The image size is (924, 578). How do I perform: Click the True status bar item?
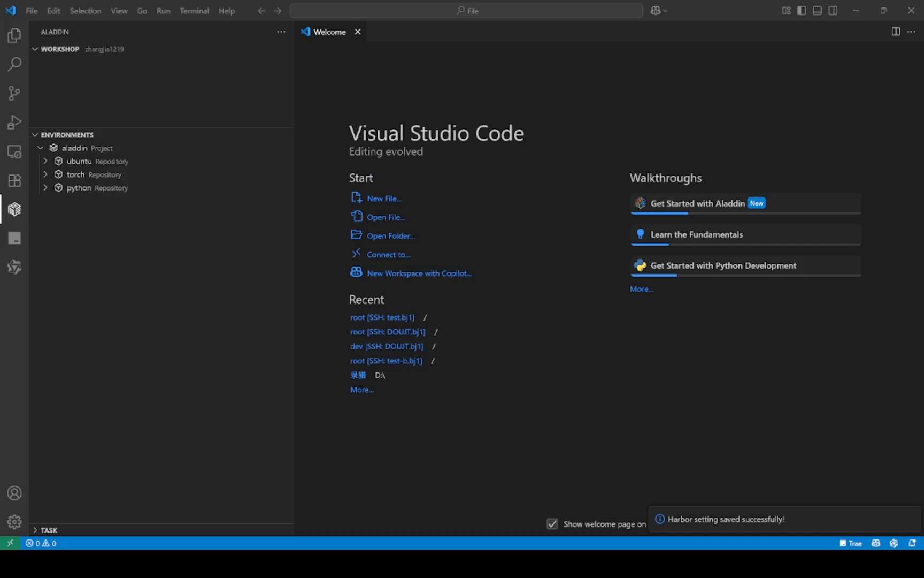tap(851, 543)
